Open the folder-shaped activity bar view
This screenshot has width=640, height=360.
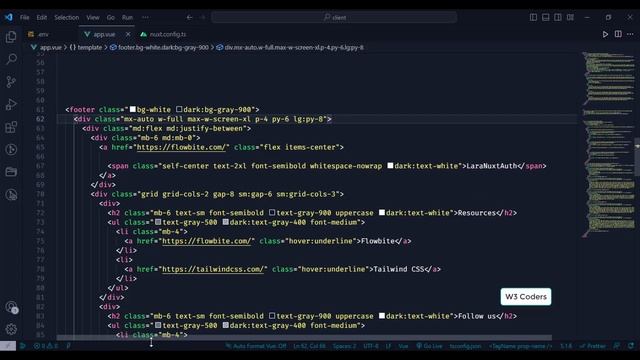11,172
